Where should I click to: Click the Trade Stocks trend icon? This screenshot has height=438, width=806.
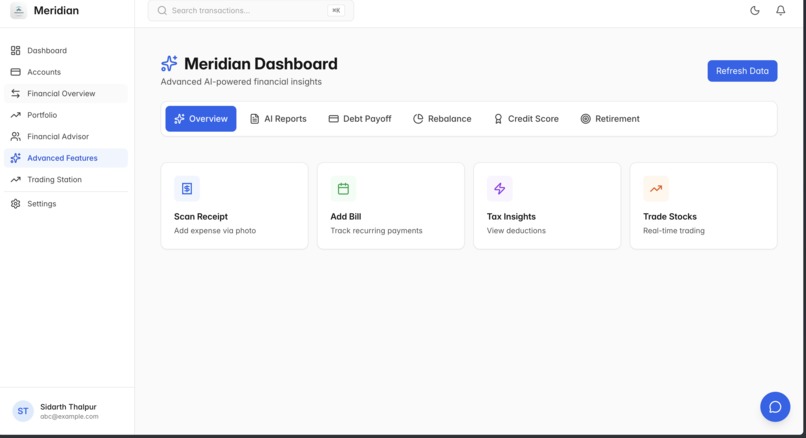click(x=655, y=189)
